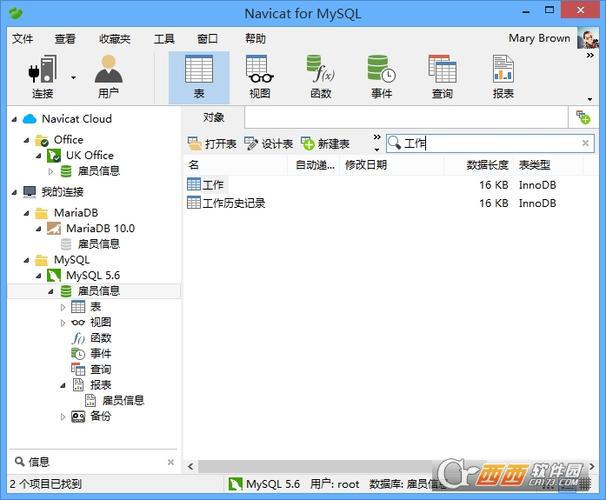Image resolution: width=606 pixels, height=500 pixels.
Task: Select 雇员信息 database under UK Office
Action: pyautogui.click(x=99, y=171)
